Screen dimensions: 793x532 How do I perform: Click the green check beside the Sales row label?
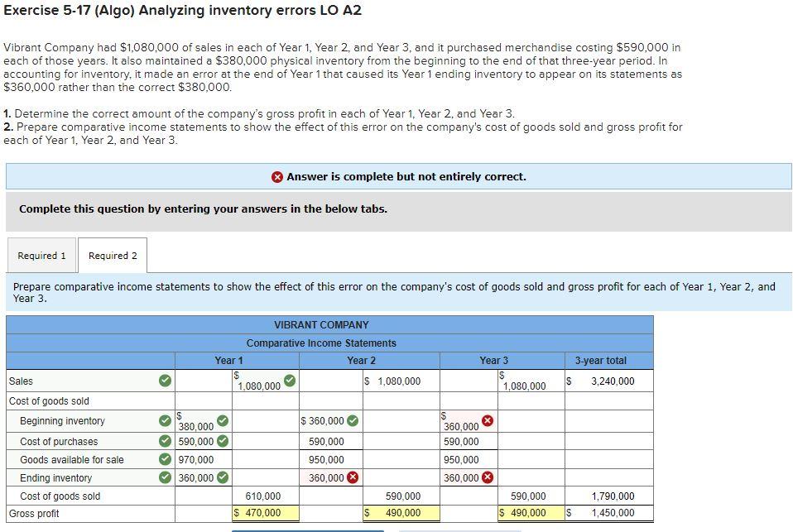coord(165,381)
